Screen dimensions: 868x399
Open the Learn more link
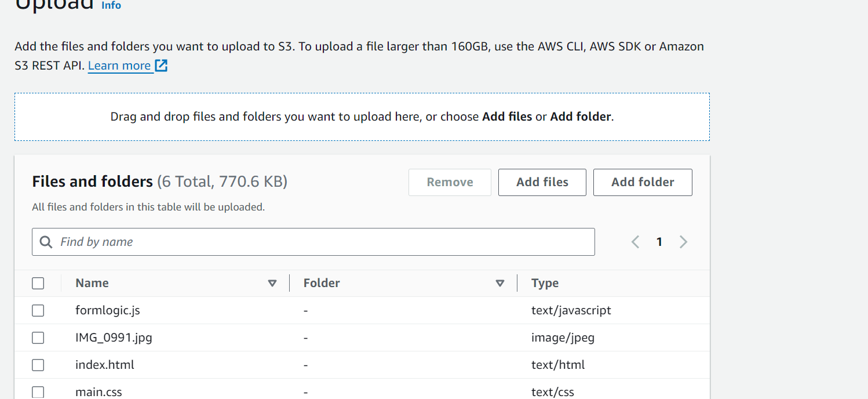[119, 66]
